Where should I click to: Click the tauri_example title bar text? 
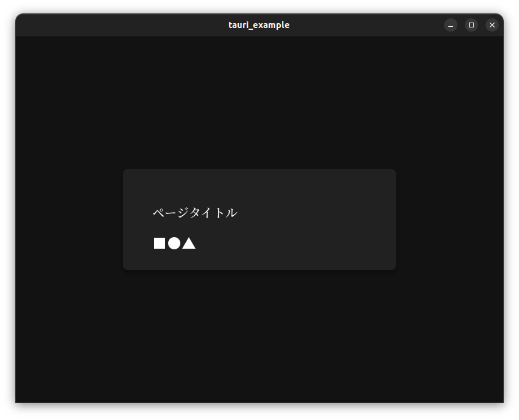point(259,25)
